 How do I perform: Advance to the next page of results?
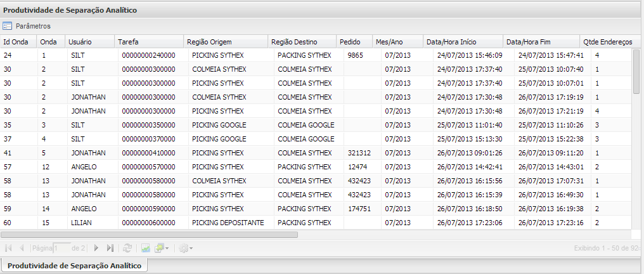tap(96, 248)
